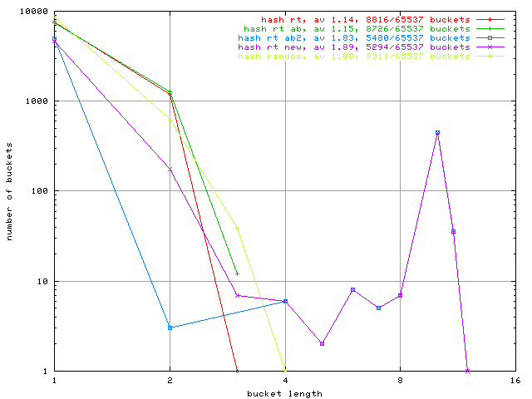532x399 pixels.
Task: Click the yellow-green legend line sample
Action: click(490, 57)
